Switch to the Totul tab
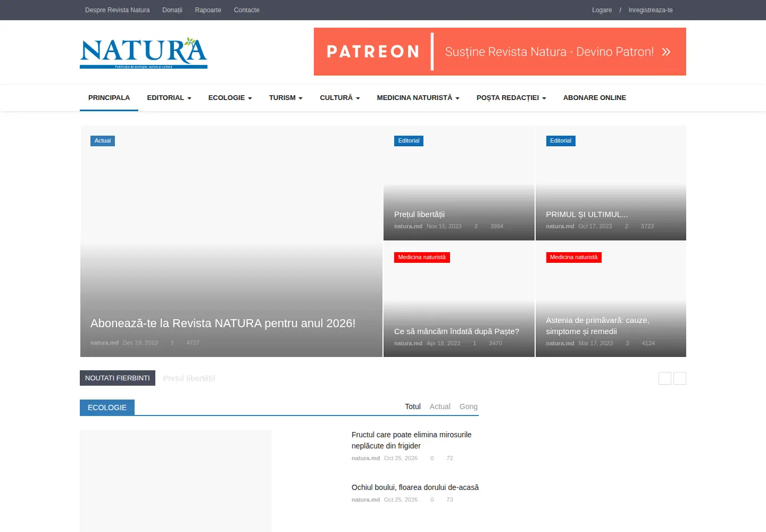 tap(413, 406)
